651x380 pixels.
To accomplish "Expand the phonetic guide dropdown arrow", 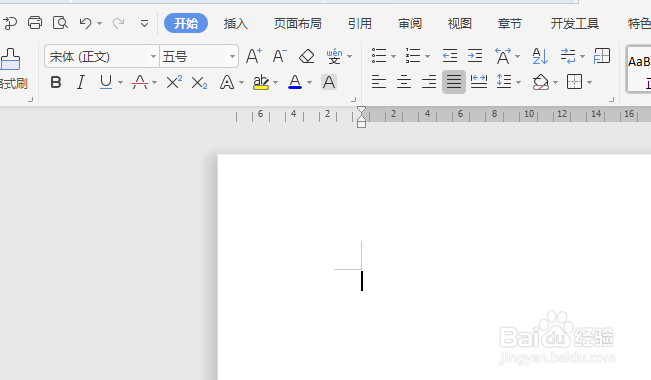I will (x=350, y=56).
